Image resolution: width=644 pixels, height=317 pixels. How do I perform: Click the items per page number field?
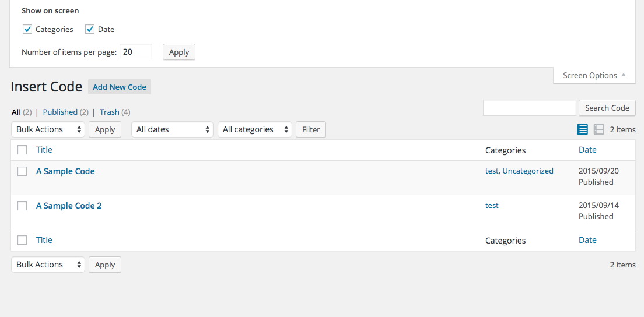click(135, 52)
